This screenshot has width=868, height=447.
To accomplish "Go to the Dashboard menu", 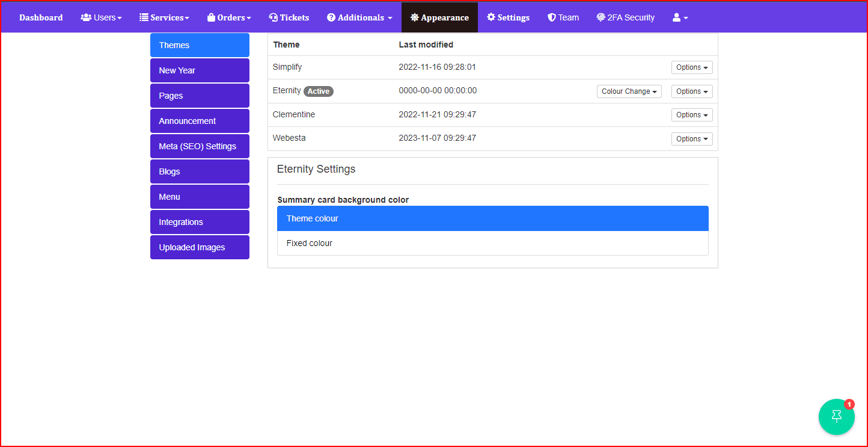I will click(x=40, y=17).
